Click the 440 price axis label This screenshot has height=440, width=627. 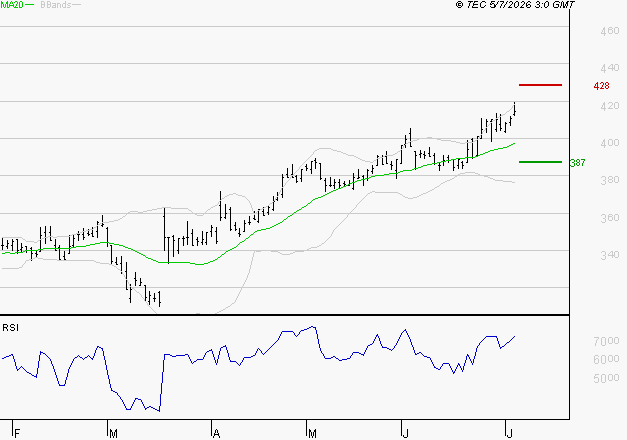click(x=610, y=68)
